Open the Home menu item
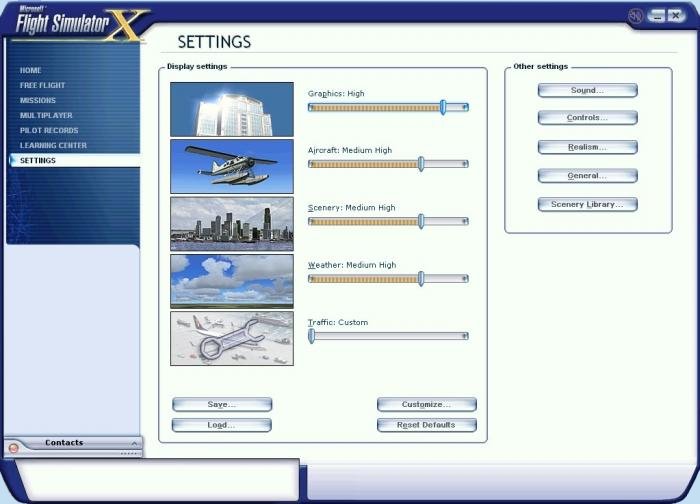This screenshot has width=700, height=504. (31, 70)
